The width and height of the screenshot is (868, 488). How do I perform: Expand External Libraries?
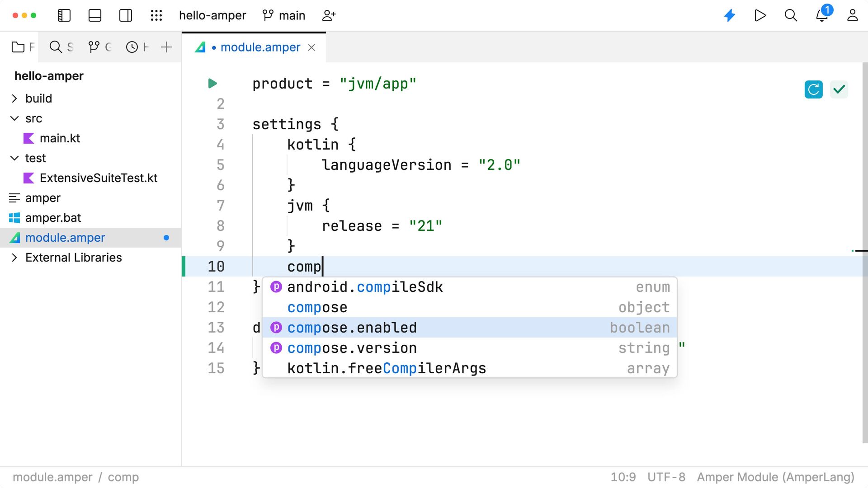(x=14, y=258)
